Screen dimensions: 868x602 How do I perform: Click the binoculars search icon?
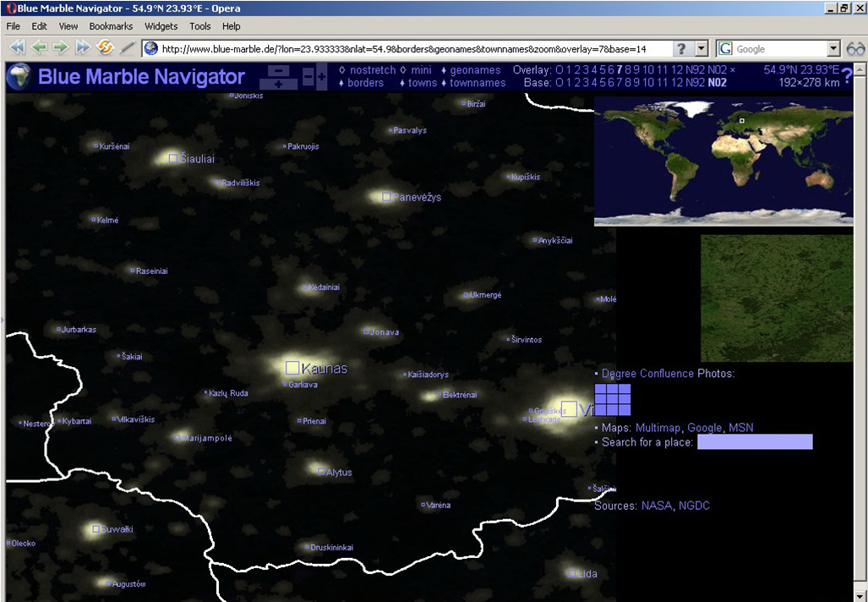point(856,49)
